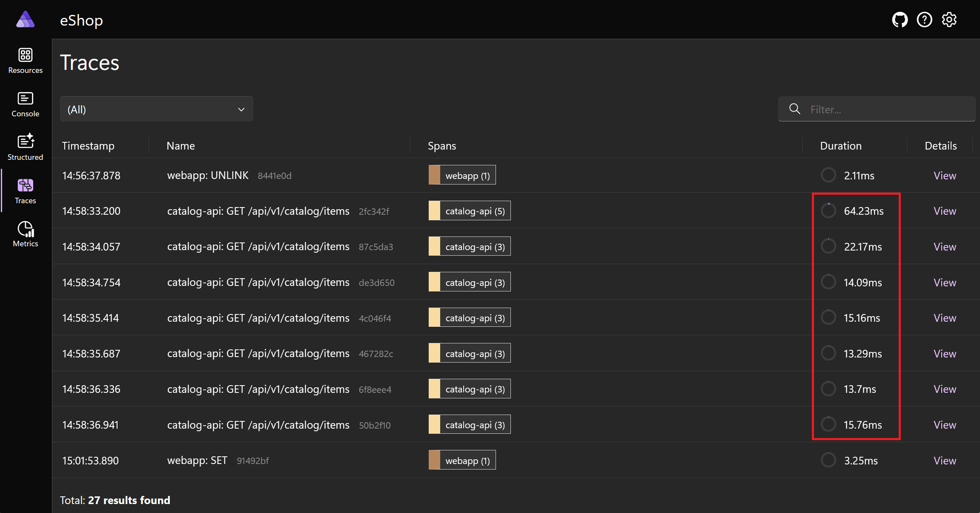The height and width of the screenshot is (513, 980).
Task: View details of the 64.23ms trace
Action: [945, 211]
